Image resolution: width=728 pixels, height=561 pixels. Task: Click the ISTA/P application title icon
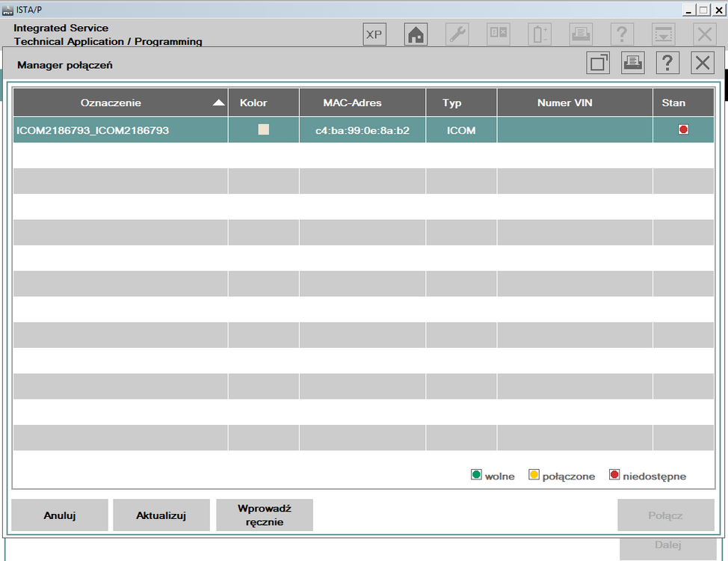pyautogui.click(x=7, y=10)
